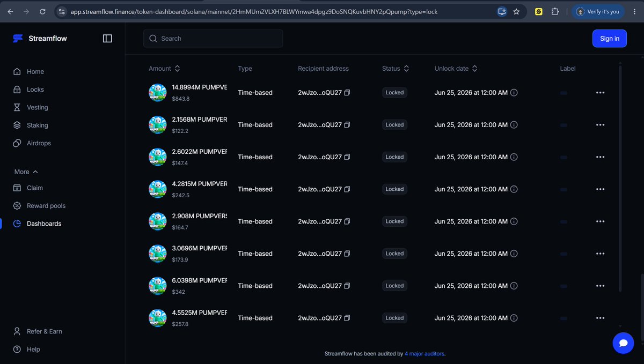Go back in the browser

point(10,11)
